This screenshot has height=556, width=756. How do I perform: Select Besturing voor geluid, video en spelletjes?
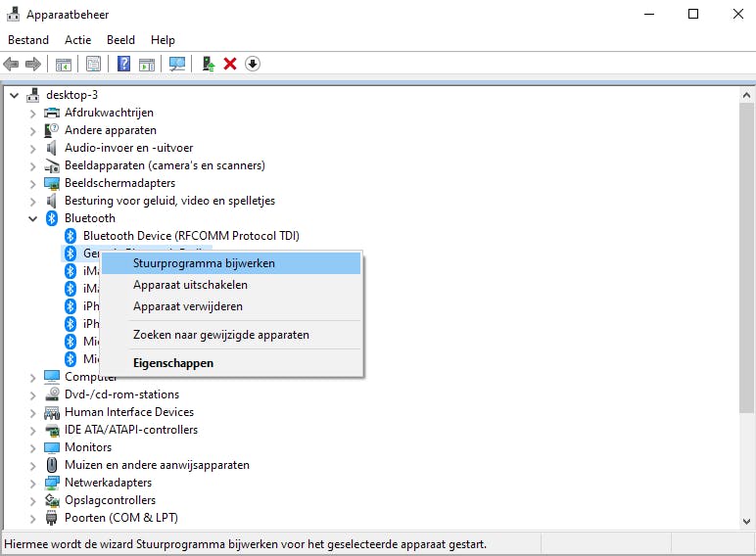(x=169, y=201)
